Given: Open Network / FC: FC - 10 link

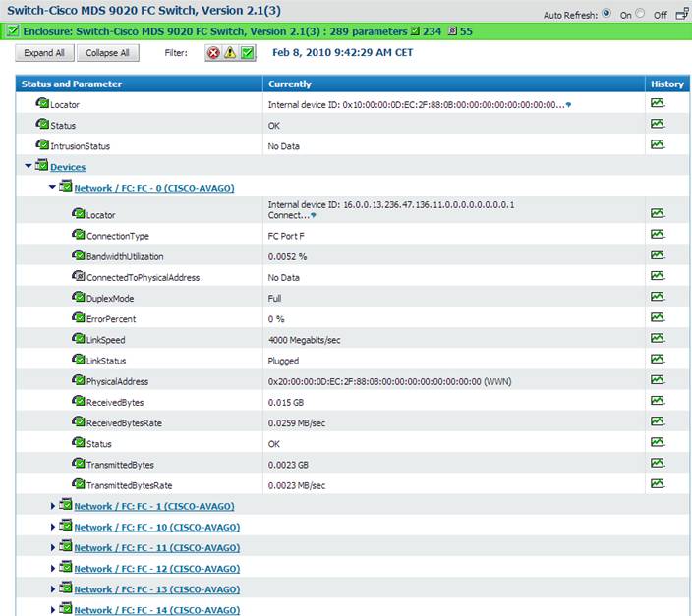Looking at the screenshot, I should pyautogui.click(x=155, y=527).
